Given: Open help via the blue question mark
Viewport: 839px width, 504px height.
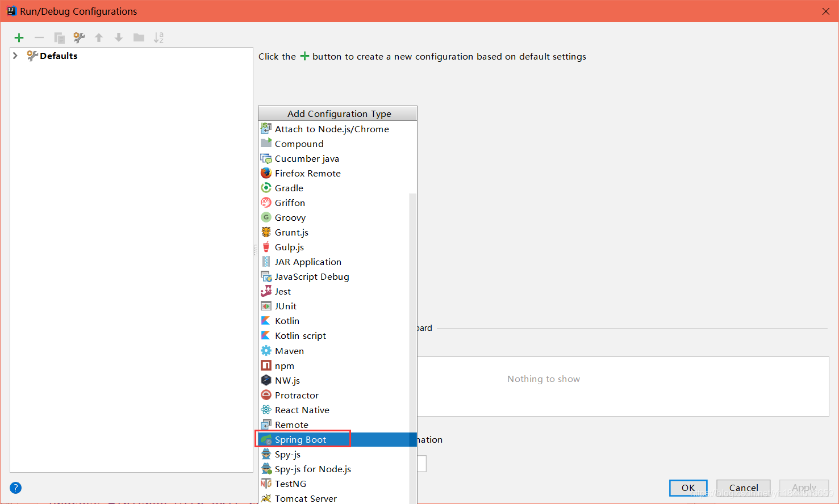Looking at the screenshot, I should coord(16,488).
